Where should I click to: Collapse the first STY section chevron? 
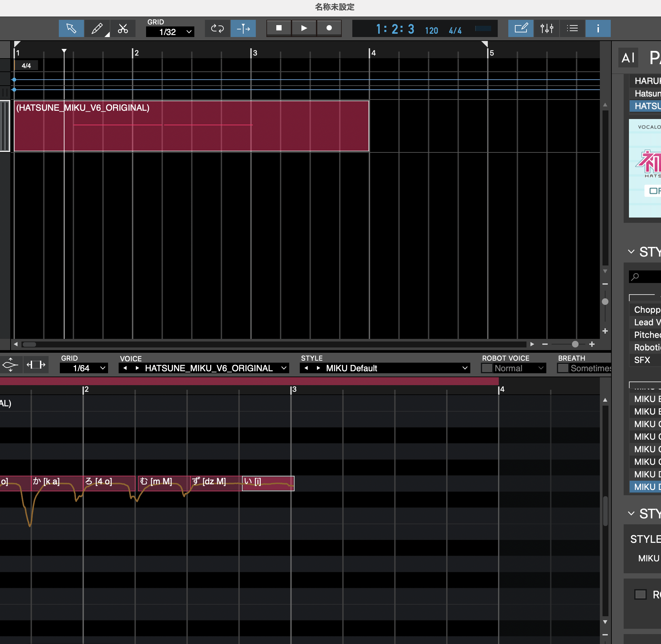click(631, 252)
